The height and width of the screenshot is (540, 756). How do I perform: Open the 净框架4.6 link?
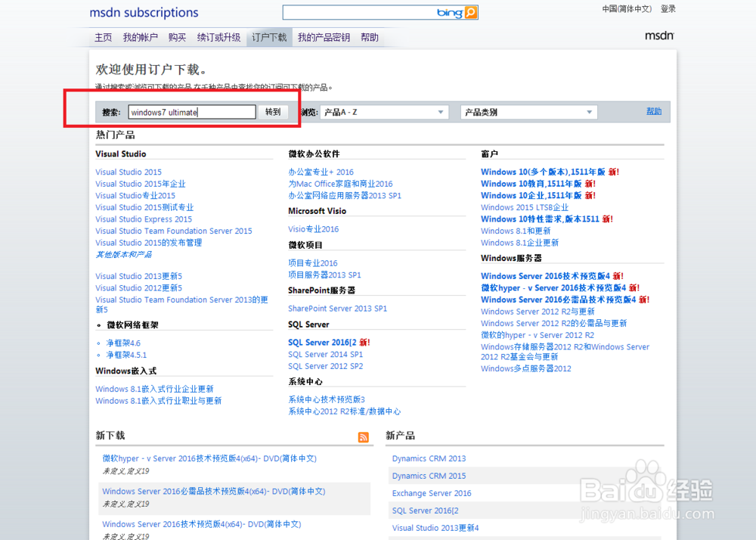[123, 343]
